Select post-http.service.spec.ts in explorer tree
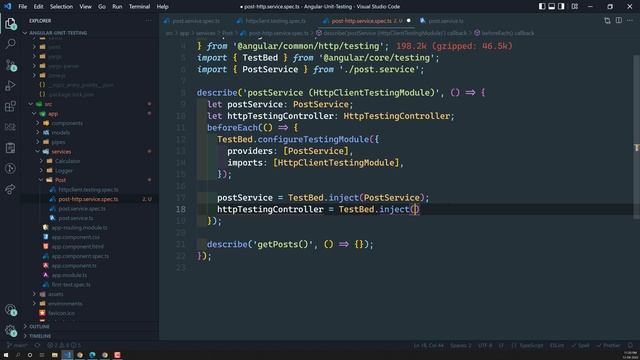The image size is (640, 360). click(88, 199)
